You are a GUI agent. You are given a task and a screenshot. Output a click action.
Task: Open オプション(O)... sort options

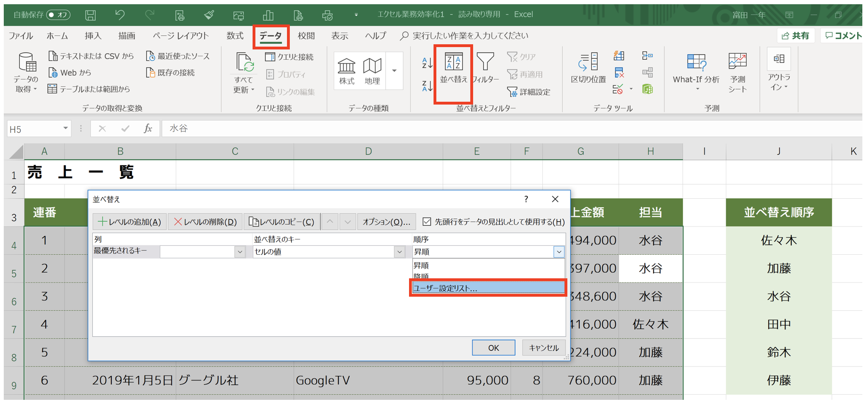click(x=386, y=221)
